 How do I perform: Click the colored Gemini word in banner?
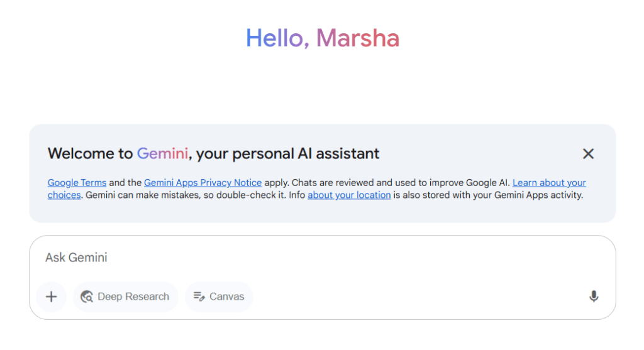point(162,153)
